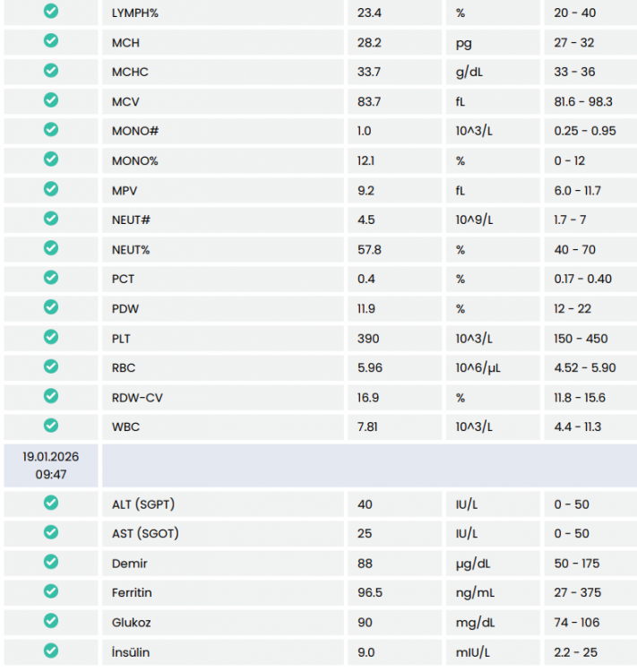Click the green check icon beside MCHC
The image size is (637, 672).
tap(51, 71)
